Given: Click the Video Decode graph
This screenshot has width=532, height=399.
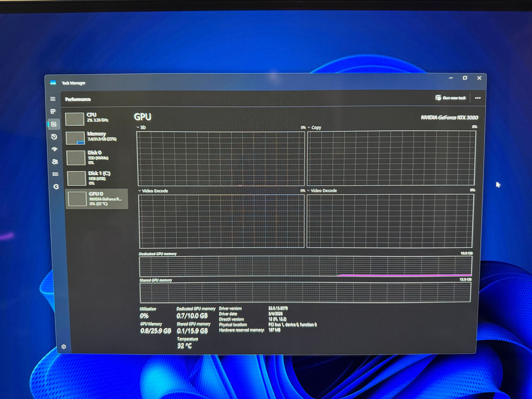Looking at the screenshot, I should 390,221.
